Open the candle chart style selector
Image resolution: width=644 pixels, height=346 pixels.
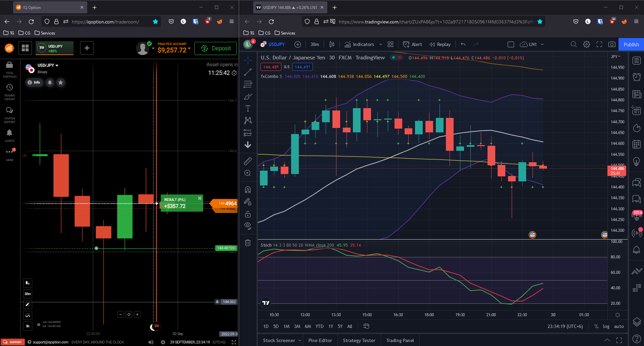point(332,44)
